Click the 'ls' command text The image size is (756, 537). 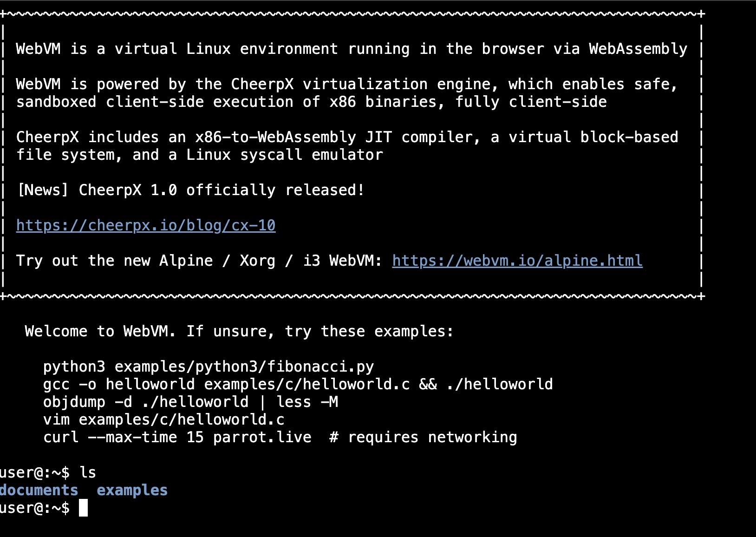pyautogui.click(x=88, y=473)
